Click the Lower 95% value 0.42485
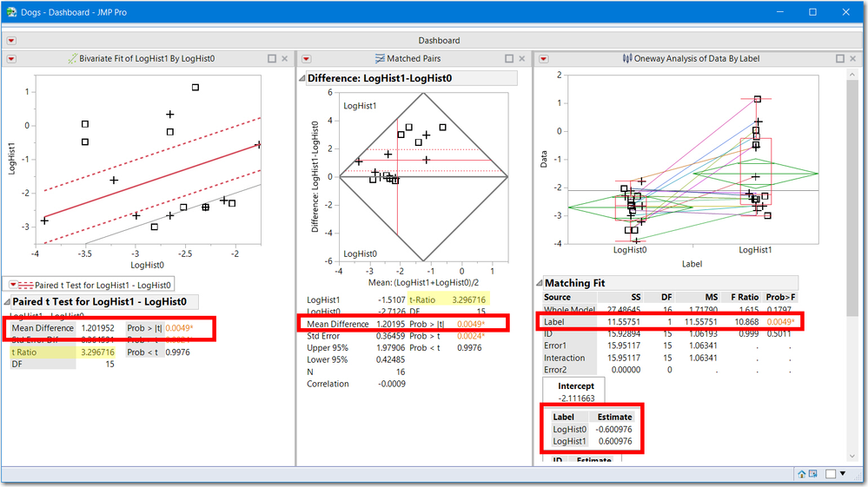 point(391,359)
